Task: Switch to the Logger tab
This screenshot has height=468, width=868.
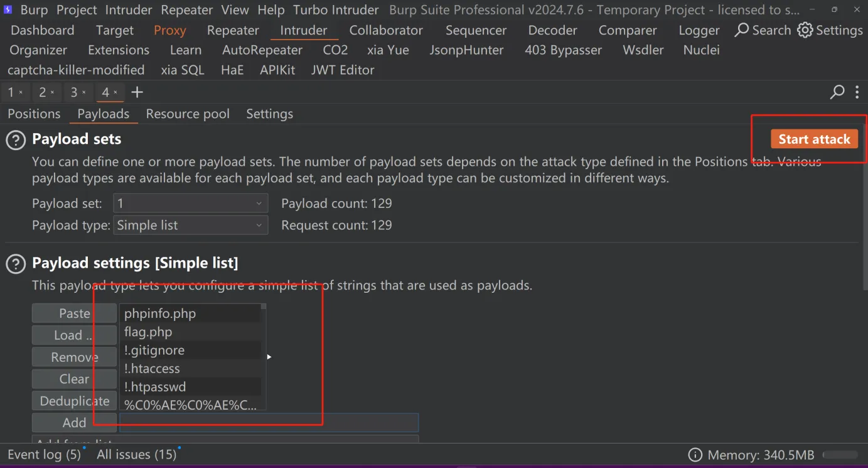Action: tap(699, 30)
